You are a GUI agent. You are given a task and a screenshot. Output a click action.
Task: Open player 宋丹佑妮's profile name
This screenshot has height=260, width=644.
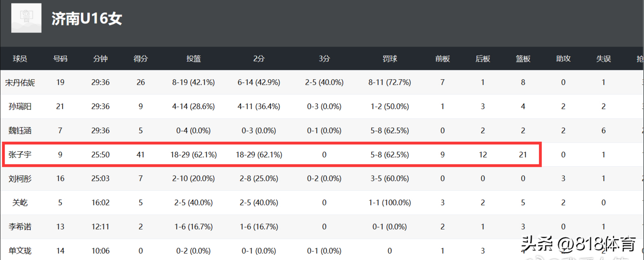[20, 82]
